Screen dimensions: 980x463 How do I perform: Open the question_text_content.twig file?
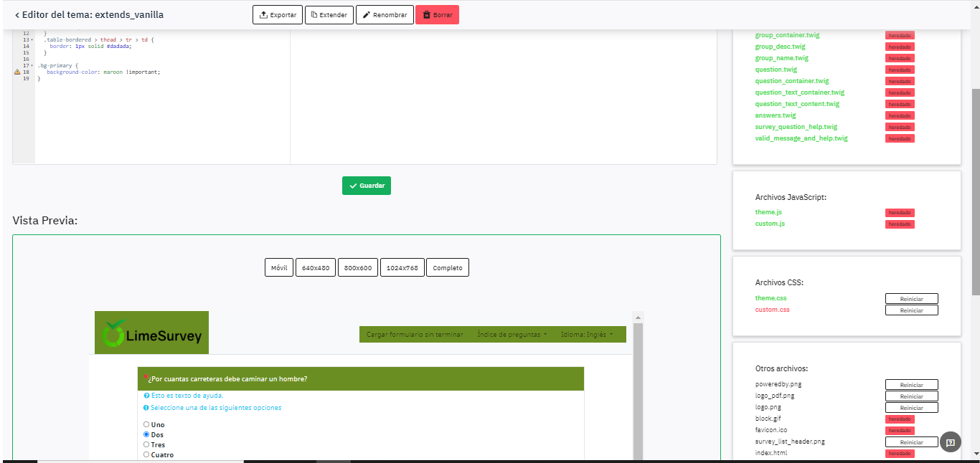[796, 104]
